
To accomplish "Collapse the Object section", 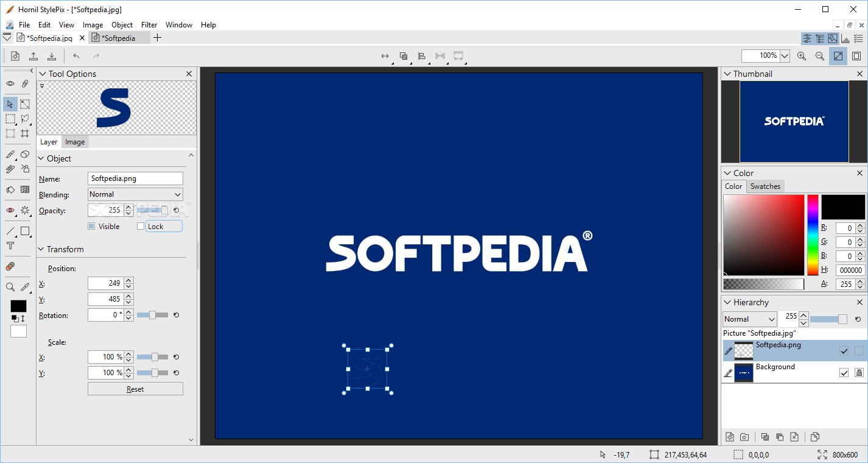I will 41,158.
